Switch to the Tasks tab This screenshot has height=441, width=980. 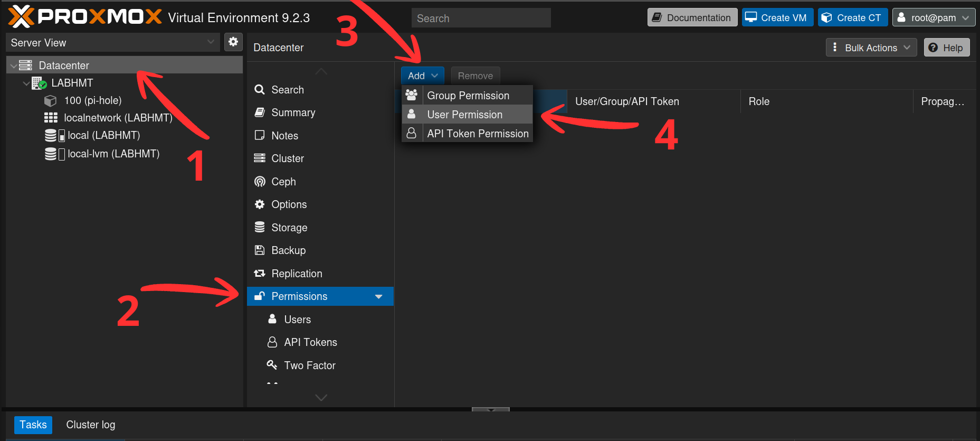[x=33, y=425]
